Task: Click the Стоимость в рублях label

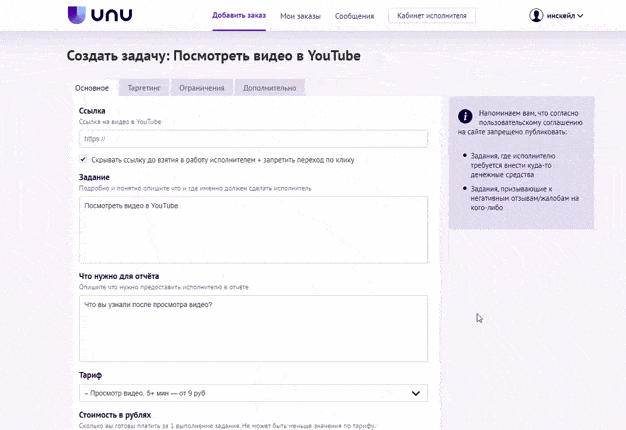Action: tap(115, 415)
